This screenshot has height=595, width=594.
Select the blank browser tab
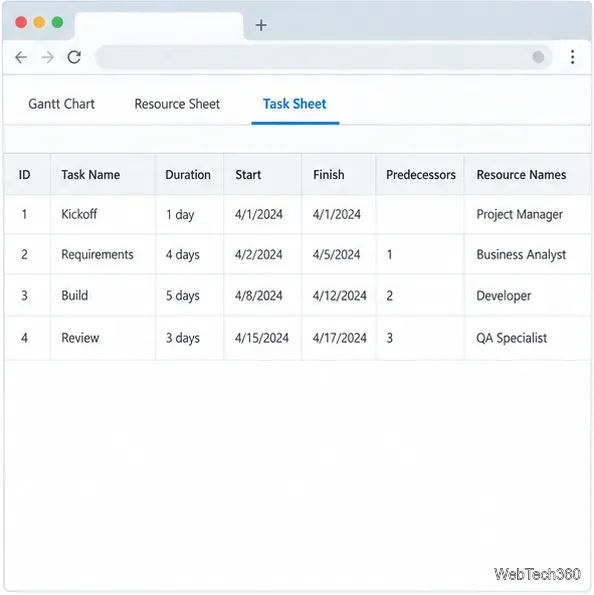point(159,26)
